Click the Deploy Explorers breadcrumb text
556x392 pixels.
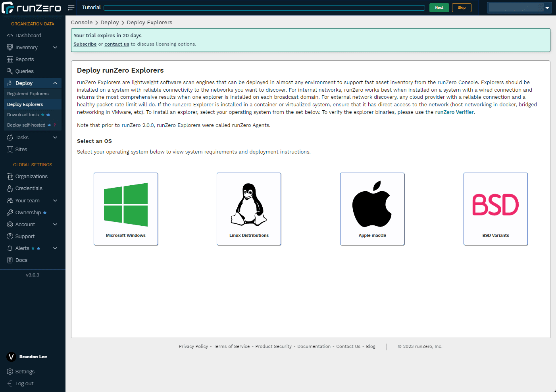(150, 23)
